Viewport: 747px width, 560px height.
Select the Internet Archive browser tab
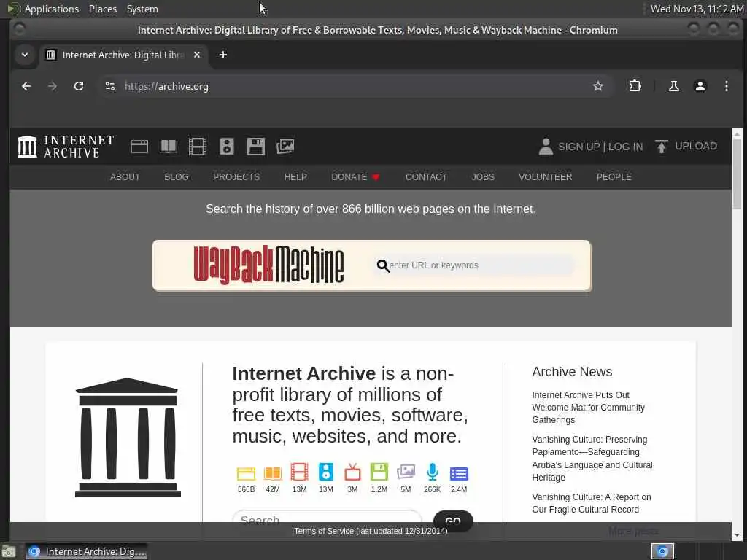click(124, 55)
